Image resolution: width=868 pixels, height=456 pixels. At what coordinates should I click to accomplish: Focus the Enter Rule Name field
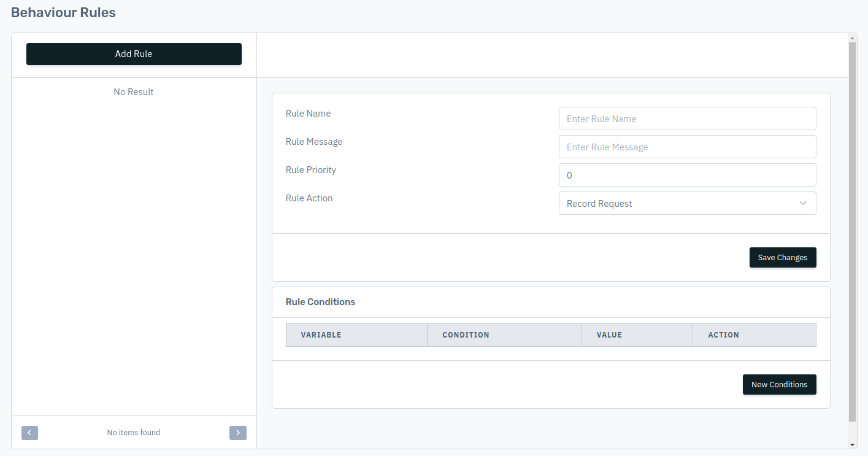click(x=687, y=118)
